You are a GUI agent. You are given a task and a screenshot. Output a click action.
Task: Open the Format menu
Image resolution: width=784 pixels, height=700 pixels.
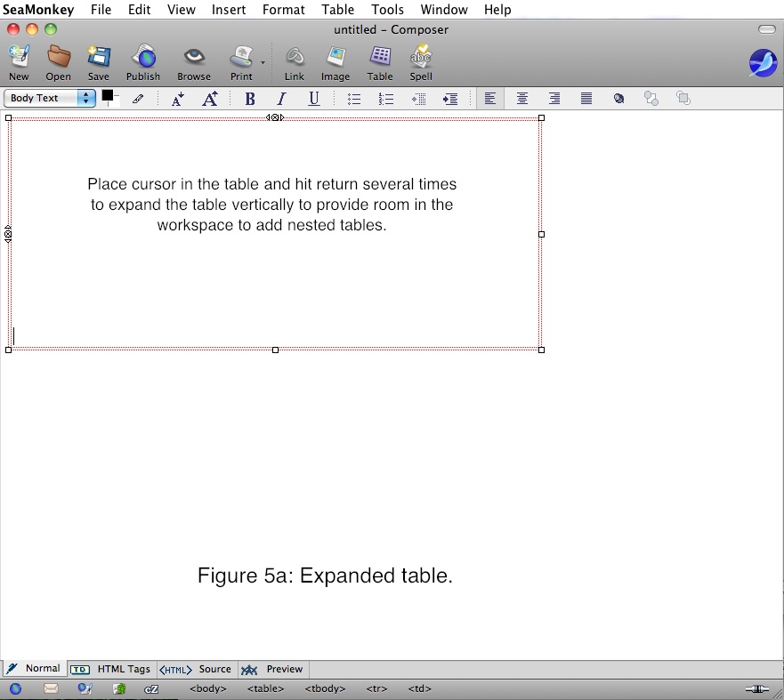[283, 10]
